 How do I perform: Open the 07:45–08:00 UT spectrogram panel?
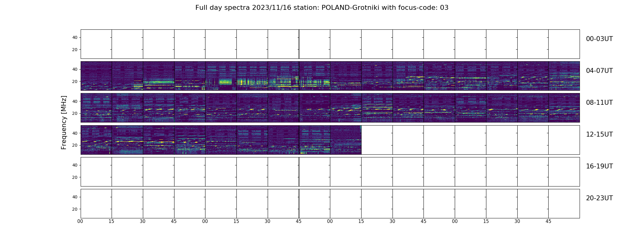pos(564,76)
